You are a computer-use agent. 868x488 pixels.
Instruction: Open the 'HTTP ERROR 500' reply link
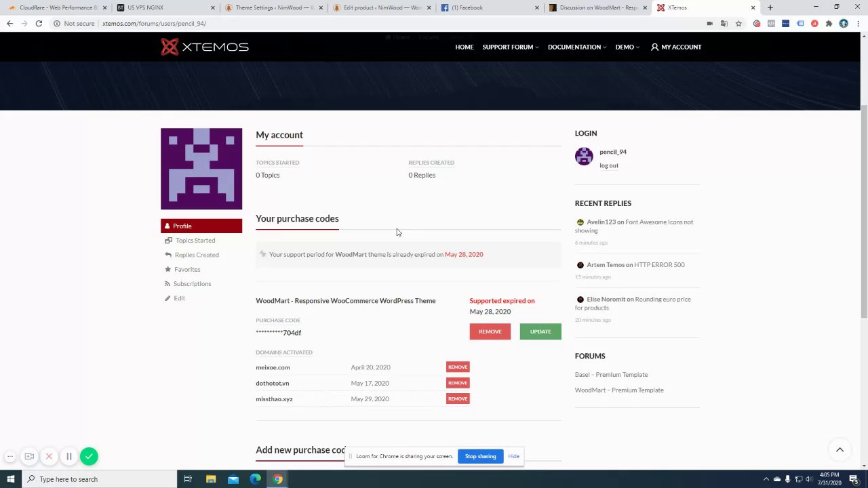659,265
